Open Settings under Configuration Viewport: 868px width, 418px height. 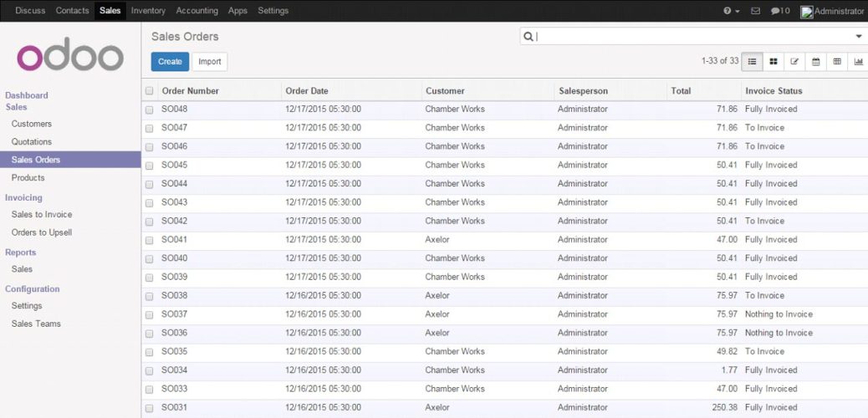(27, 306)
